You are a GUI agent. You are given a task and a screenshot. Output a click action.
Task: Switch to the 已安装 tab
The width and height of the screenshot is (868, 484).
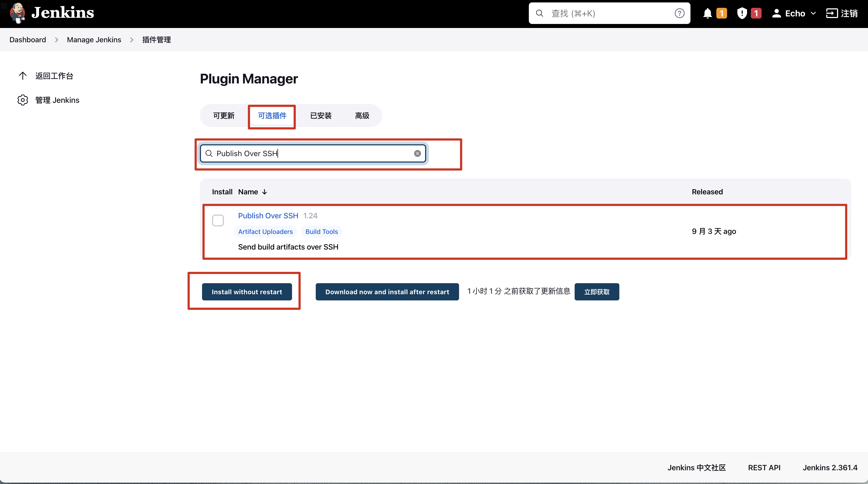[x=321, y=115]
